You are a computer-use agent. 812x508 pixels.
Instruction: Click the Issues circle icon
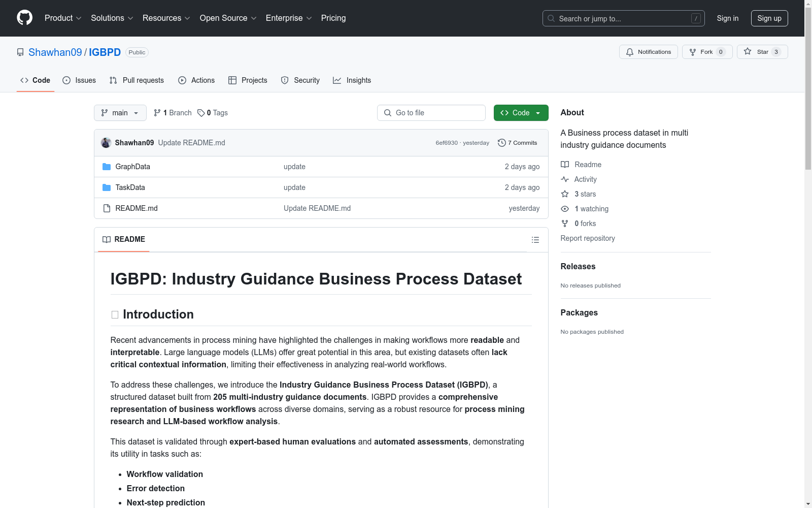[x=66, y=80]
